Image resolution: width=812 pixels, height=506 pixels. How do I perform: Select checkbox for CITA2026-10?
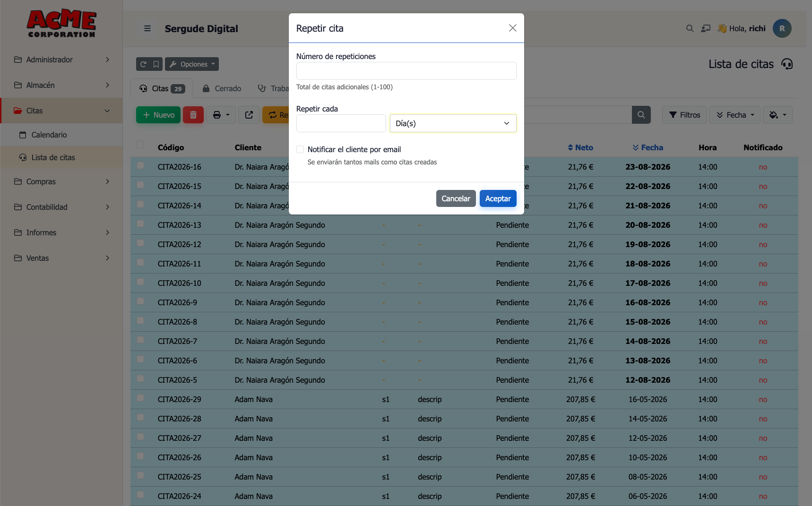point(140,282)
